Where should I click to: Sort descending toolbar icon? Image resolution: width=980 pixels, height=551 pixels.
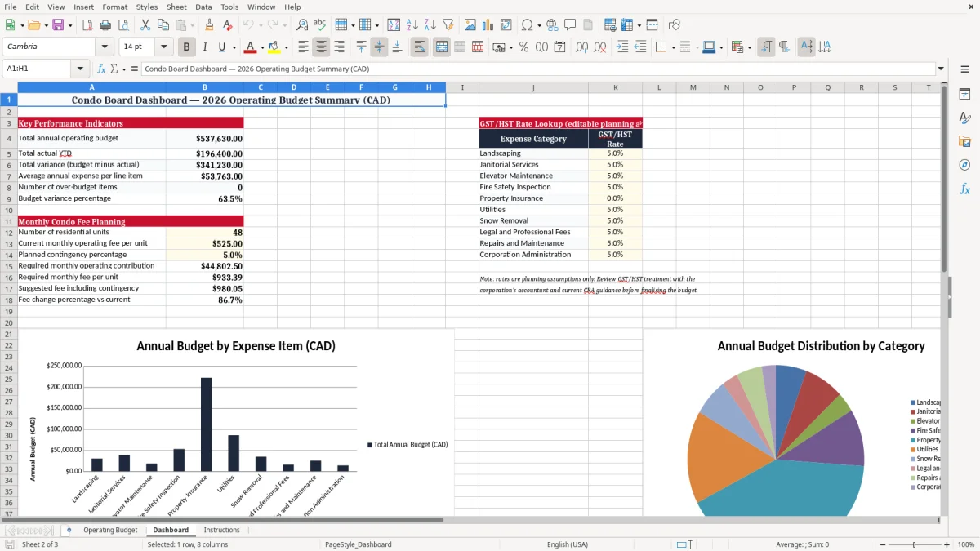pyautogui.click(x=430, y=25)
